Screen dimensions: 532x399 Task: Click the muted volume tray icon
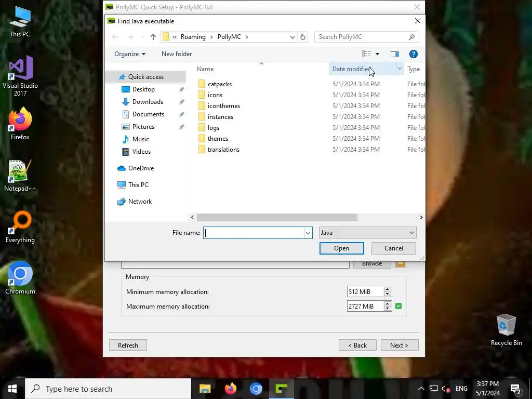click(x=446, y=389)
